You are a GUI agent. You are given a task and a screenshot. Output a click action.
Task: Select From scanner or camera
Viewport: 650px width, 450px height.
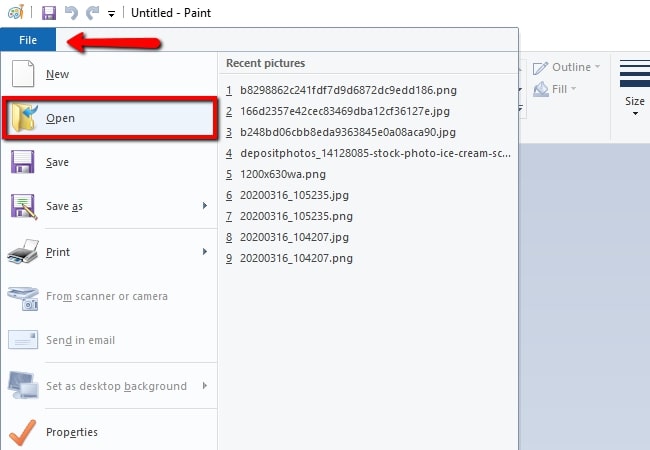109,296
